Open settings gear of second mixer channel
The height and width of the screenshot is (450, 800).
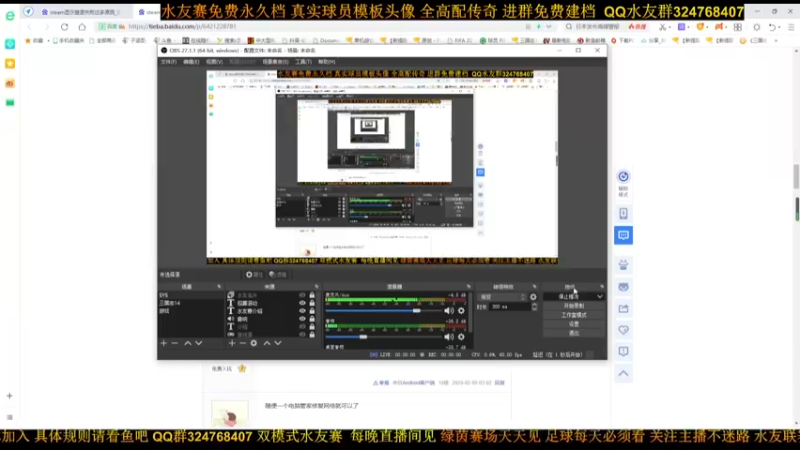[x=461, y=337]
